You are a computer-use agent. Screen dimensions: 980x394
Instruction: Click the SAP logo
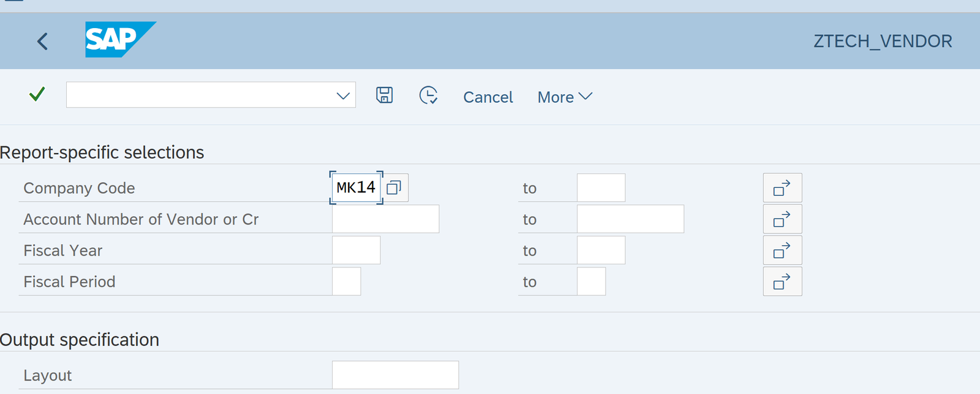point(119,40)
